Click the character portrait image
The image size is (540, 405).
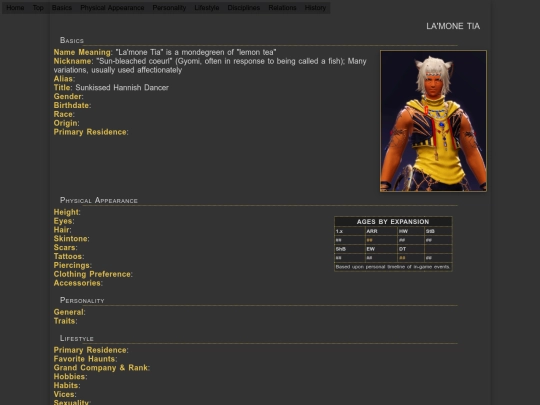click(x=433, y=121)
